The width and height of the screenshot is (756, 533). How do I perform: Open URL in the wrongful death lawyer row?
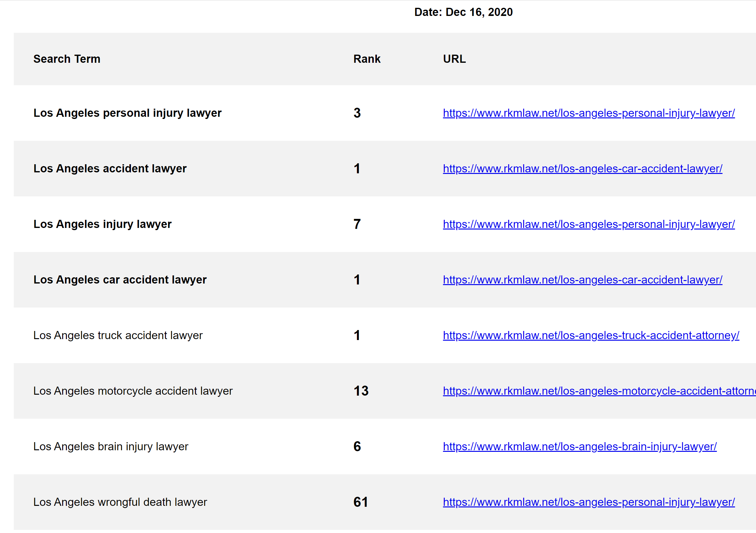589,502
